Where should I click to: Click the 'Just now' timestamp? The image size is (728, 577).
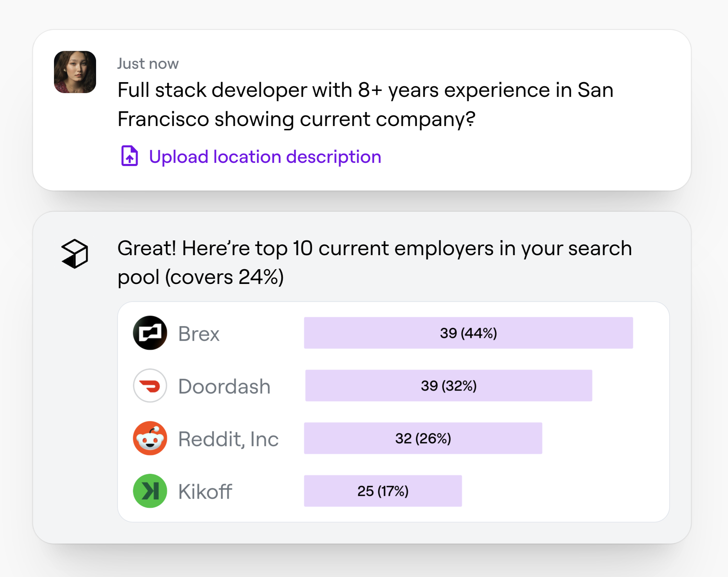click(x=148, y=64)
